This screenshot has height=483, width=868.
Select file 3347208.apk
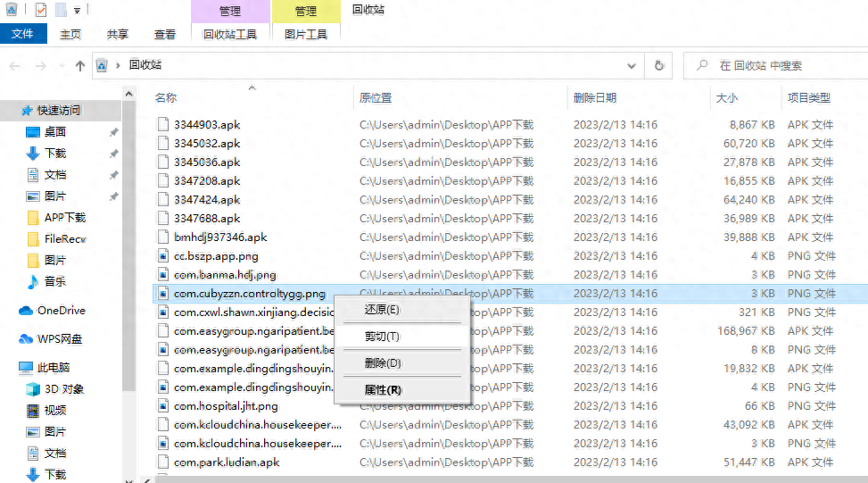pyautogui.click(x=207, y=181)
